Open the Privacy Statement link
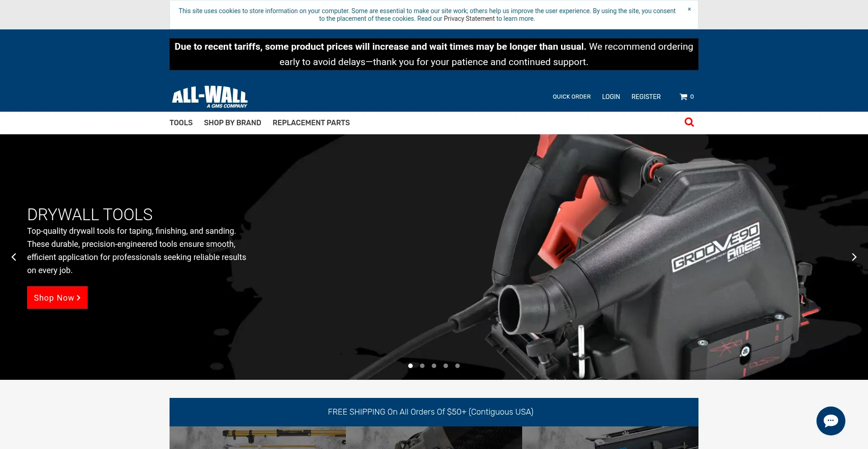Image resolution: width=868 pixels, height=449 pixels. (x=469, y=19)
